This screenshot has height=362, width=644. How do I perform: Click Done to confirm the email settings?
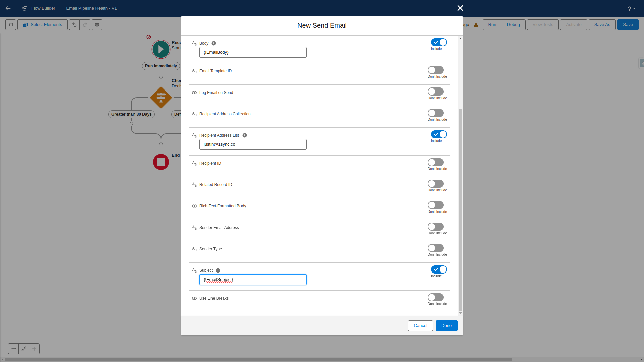[x=446, y=325]
